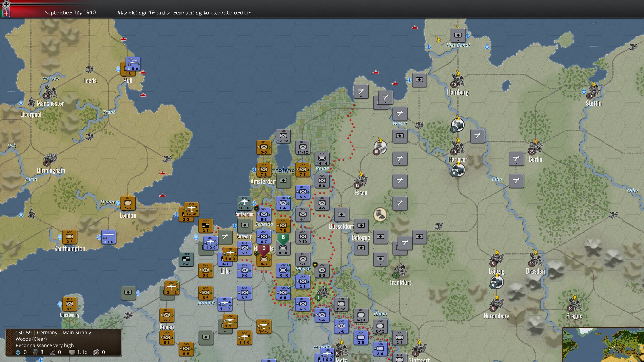Click the iron cross faction emblem

[6, 4]
